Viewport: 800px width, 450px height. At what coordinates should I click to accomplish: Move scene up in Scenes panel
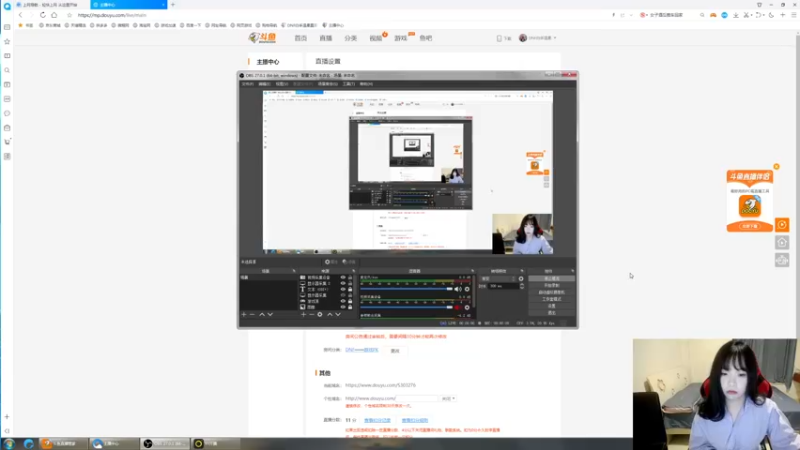coord(262,314)
